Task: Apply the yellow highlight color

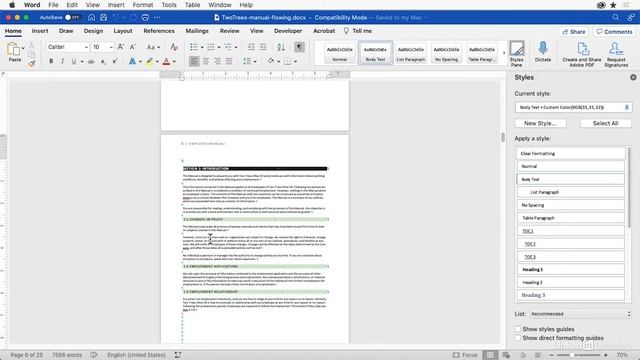Action: click(149, 61)
